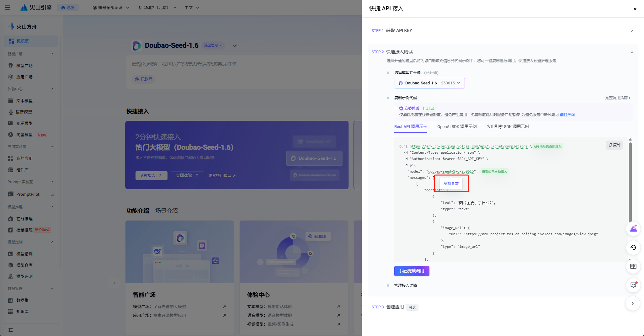
Task: Click the question input field
Action: (x=243, y=64)
